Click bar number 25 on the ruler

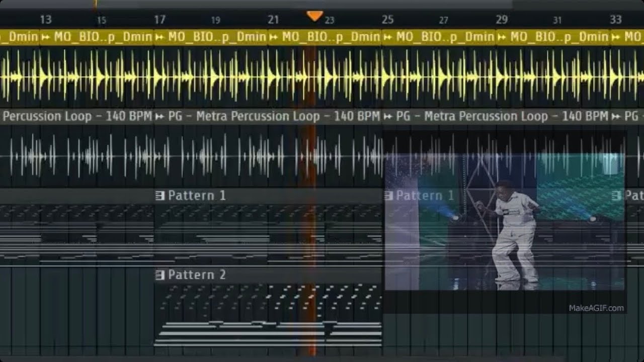[387, 20]
